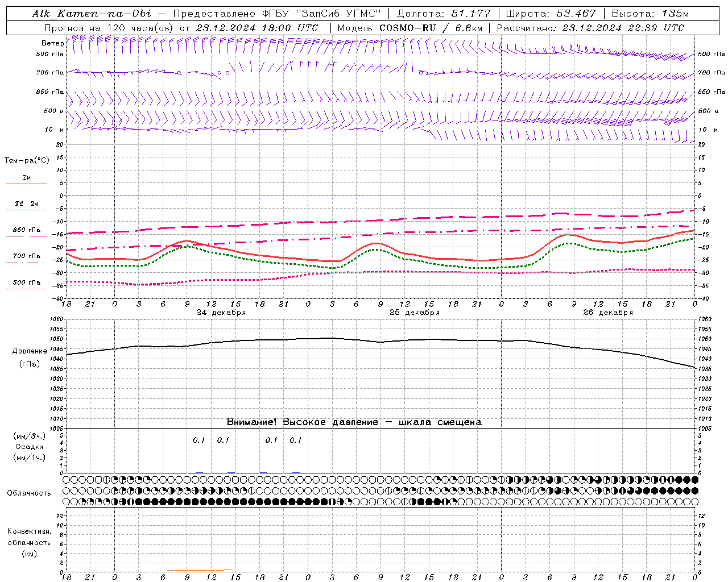728x582 pixels.
Task: Click the Широта: 53.467 value
Action: pyautogui.click(x=551, y=14)
